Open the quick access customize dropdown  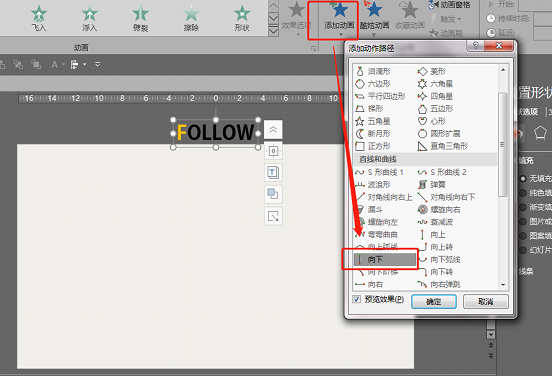[x=98, y=64]
